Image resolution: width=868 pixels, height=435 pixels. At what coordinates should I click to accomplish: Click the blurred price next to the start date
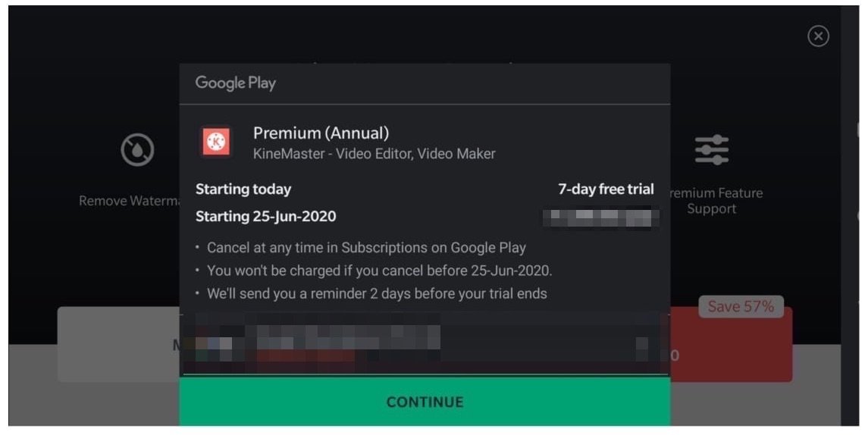point(601,217)
